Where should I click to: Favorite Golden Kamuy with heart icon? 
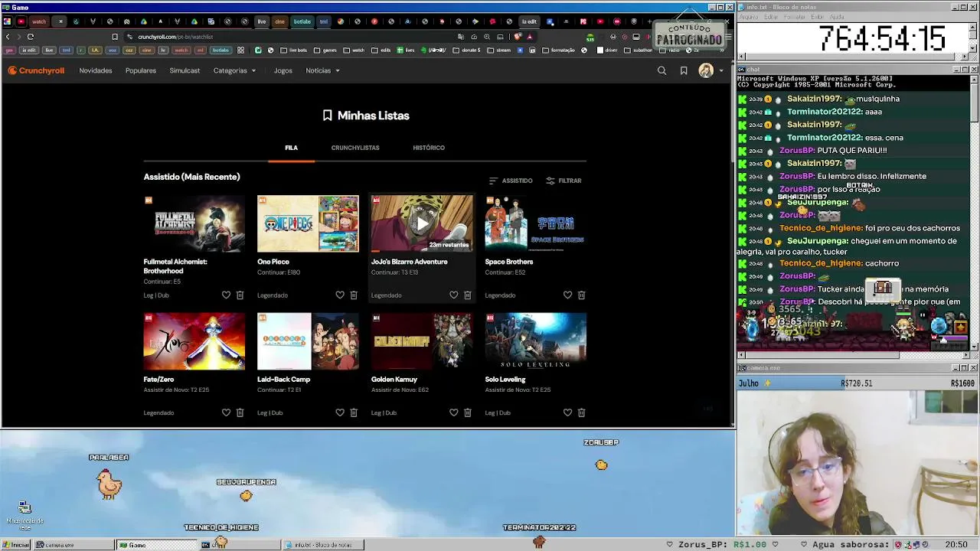coord(454,412)
